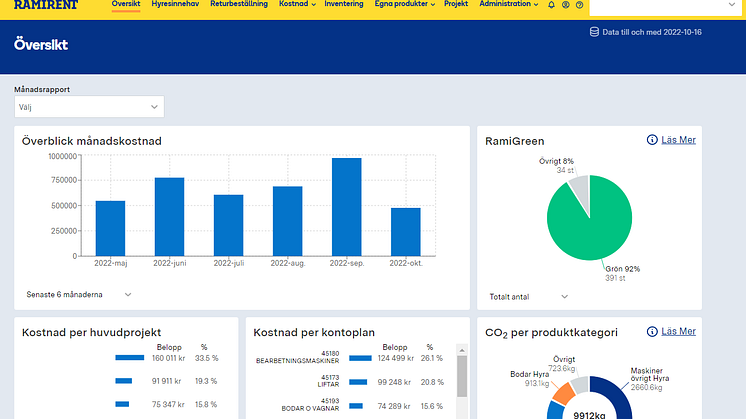This screenshot has height=419, width=746.
Task: Click the 45180 BEARBETNINGSMASKINER row label
Action: 298,357
